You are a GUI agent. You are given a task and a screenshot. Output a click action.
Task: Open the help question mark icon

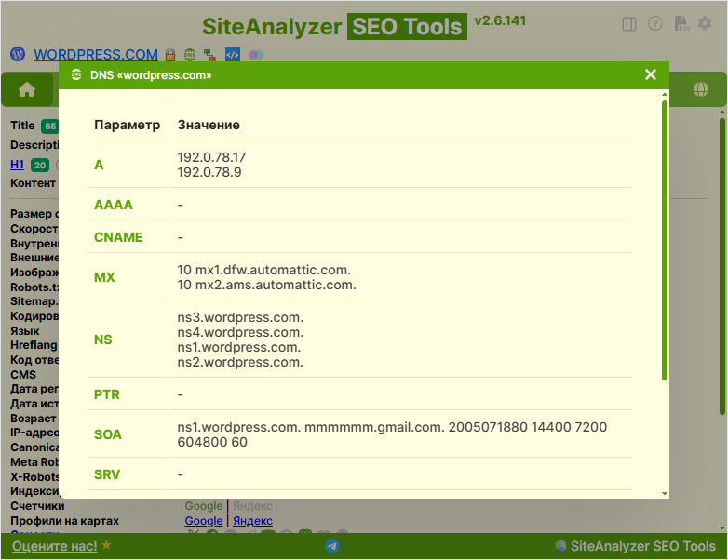[655, 23]
